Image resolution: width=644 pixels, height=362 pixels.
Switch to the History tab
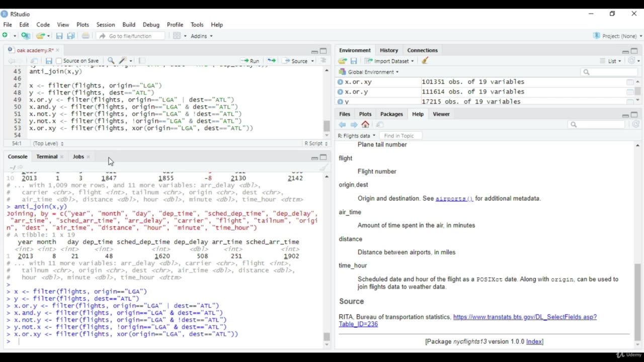click(x=389, y=50)
